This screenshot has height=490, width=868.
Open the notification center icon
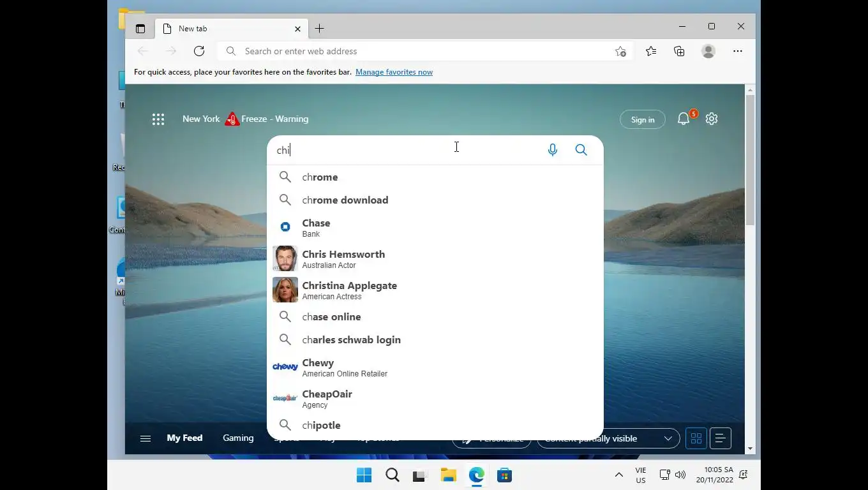pos(744,475)
